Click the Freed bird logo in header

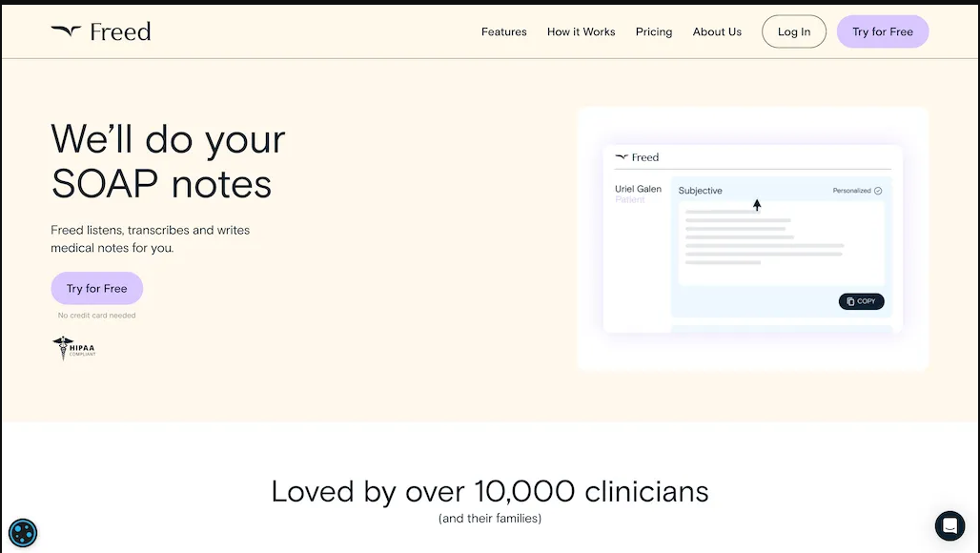66,31
